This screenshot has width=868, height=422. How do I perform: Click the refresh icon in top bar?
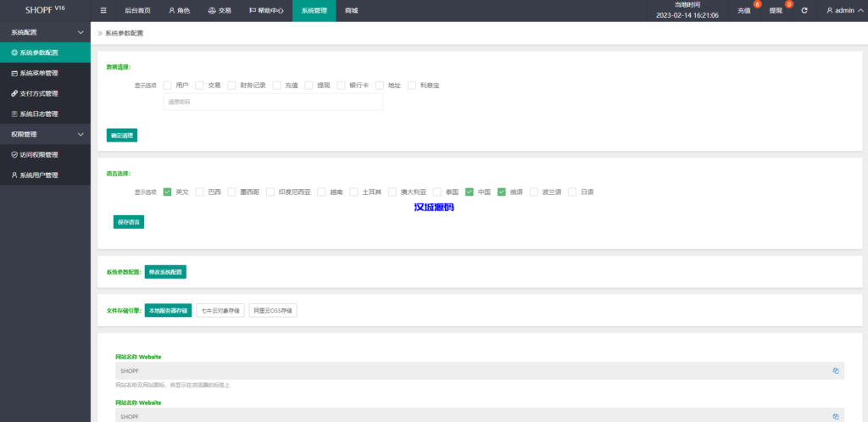[804, 11]
